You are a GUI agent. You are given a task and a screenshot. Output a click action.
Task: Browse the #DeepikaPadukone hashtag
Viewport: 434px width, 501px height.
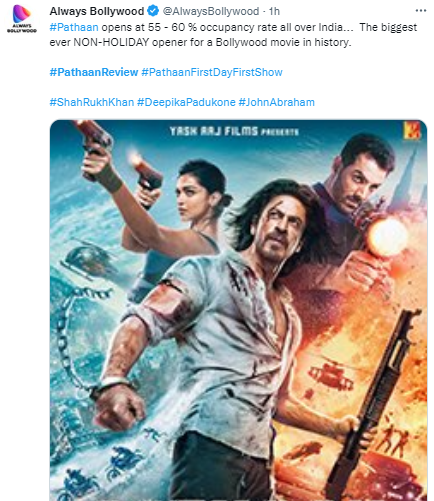click(x=186, y=102)
